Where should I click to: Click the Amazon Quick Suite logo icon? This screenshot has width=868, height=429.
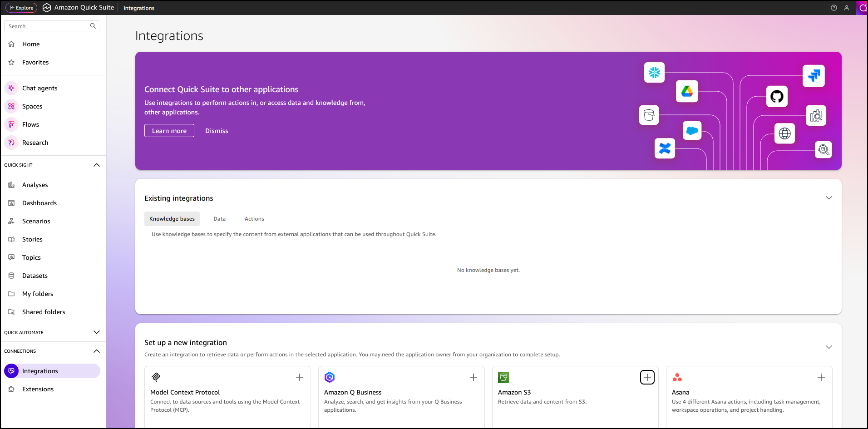click(x=47, y=8)
